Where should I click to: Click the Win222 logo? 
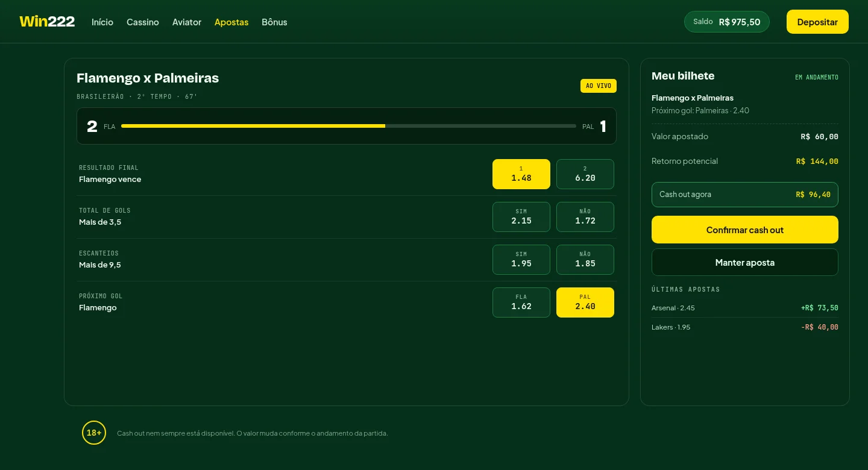[47, 22]
